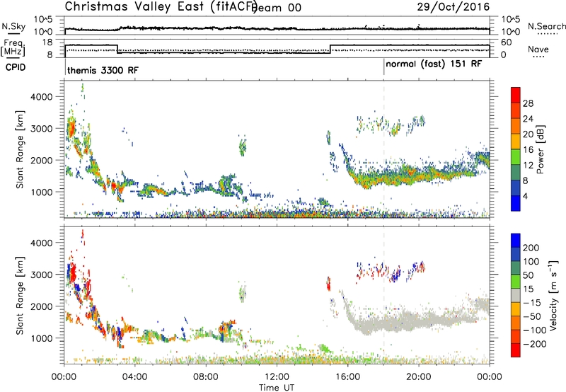Screen dimensions: 566x392
Task: Click the '60' Nave axis tick
Action: (x=507, y=42)
